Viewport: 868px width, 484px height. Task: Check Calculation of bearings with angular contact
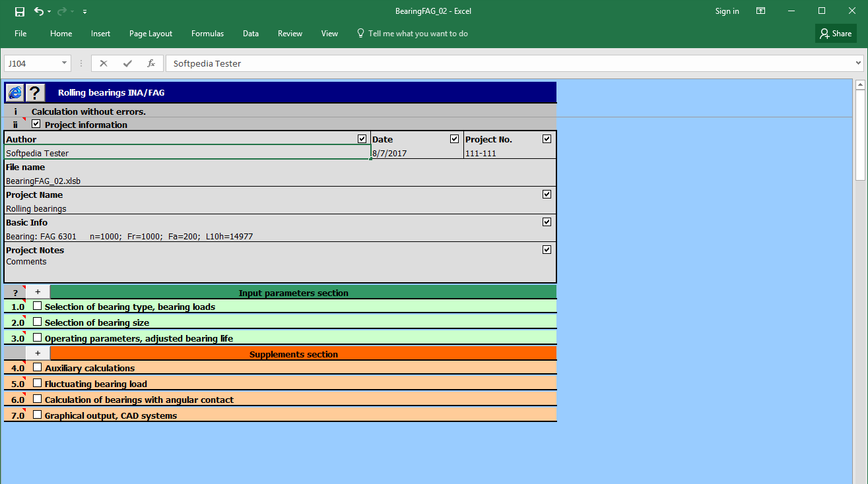[37, 399]
